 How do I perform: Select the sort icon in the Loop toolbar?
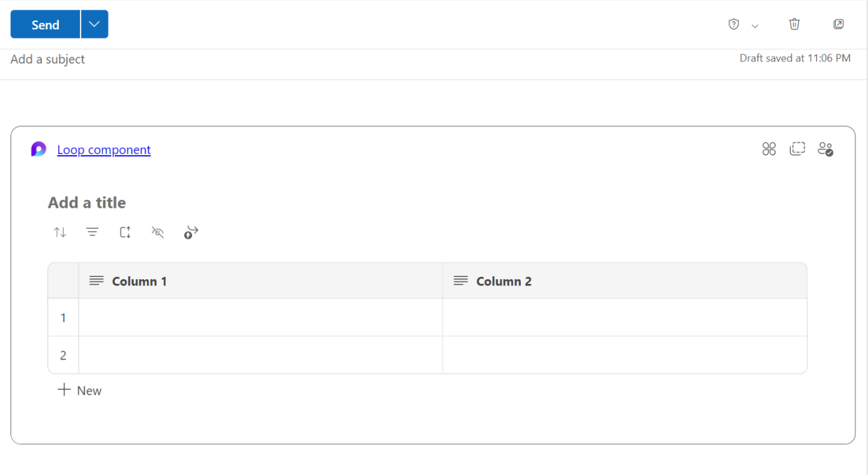(x=60, y=232)
